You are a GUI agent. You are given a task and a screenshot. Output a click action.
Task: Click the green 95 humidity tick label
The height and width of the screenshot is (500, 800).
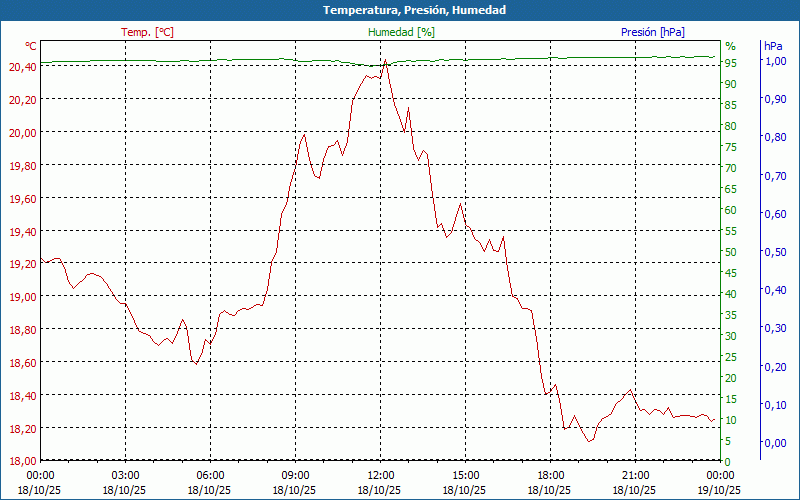pos(731,63)
